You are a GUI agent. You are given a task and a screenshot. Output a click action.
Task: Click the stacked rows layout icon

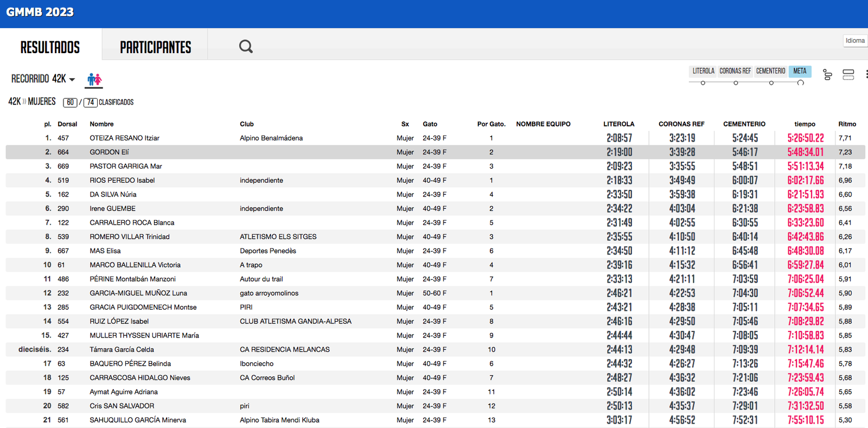(x=848, y=75)
